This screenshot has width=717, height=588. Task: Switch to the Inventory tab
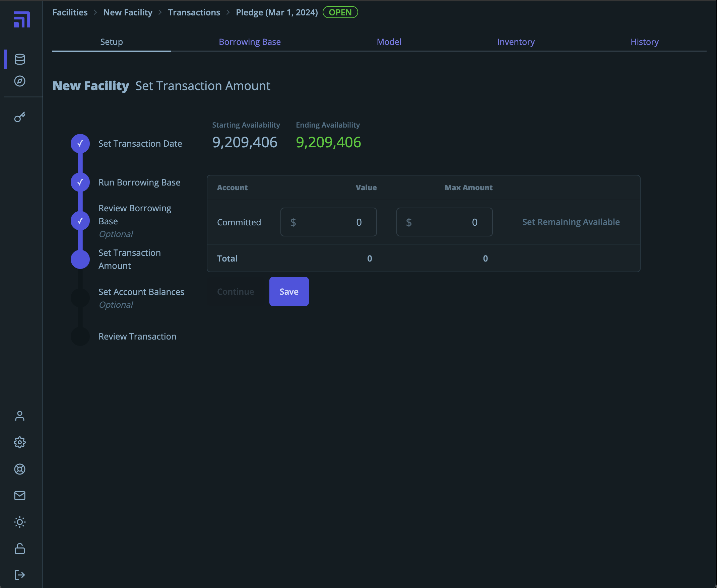pyautogui.click(x=515, y=42)
